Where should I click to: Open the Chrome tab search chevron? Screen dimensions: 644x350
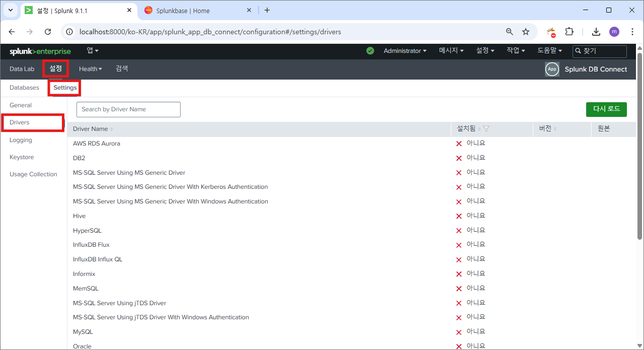(x=10, y=10)
